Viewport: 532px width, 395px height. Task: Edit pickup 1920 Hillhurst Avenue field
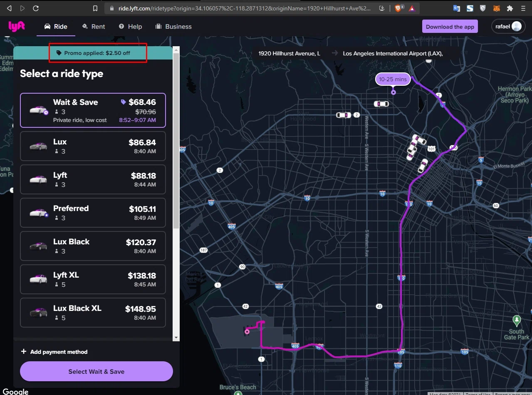[290, 53]
